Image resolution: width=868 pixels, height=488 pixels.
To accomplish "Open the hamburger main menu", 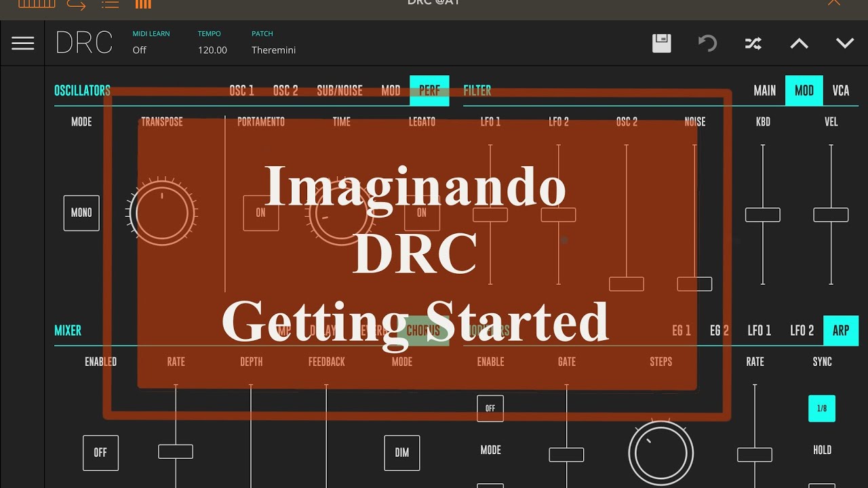I will point(22,43).
